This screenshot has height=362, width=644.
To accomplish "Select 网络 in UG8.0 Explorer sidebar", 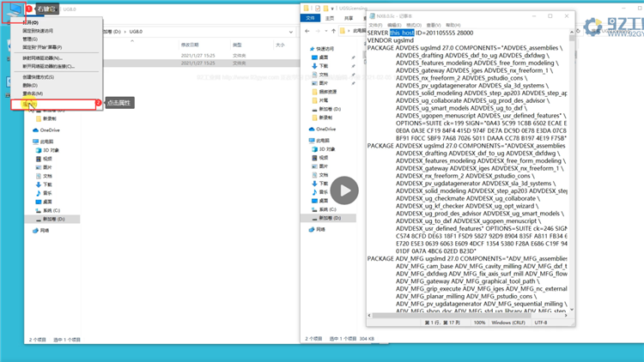I will [x=40, y=231].
